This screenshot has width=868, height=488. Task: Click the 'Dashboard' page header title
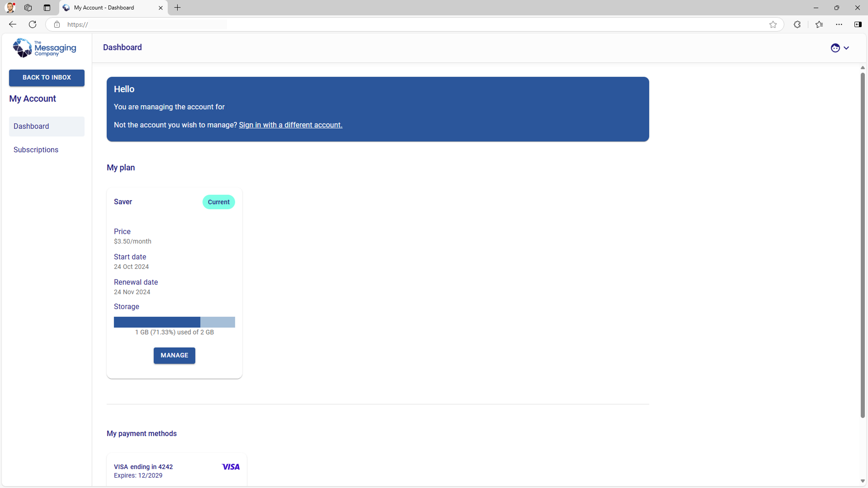click(x=122, y=48)
